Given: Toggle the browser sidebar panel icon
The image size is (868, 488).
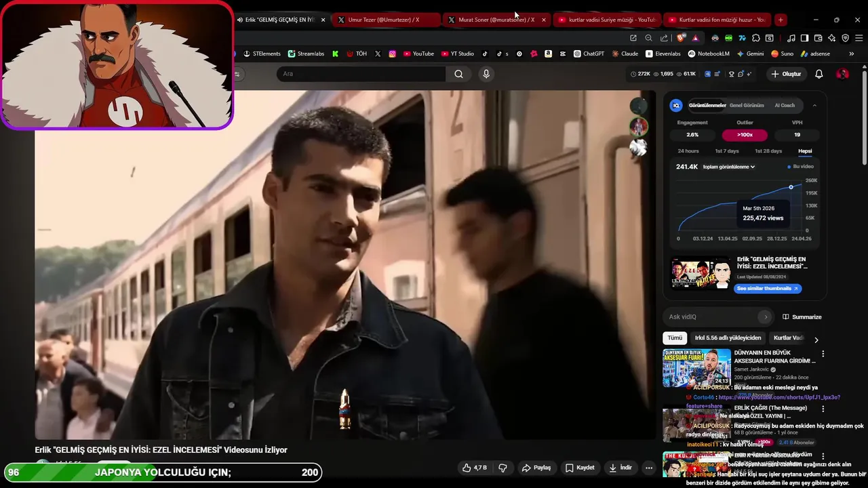Looking at the screenshot, I should [804, 38].
